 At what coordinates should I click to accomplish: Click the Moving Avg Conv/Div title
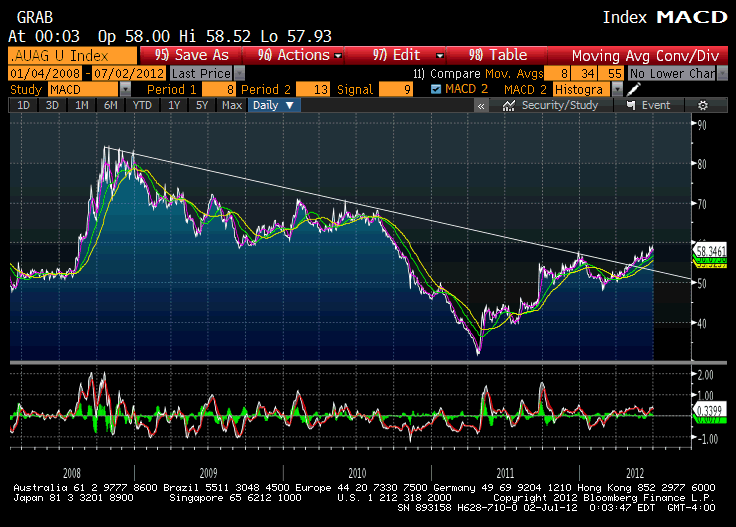645,56
